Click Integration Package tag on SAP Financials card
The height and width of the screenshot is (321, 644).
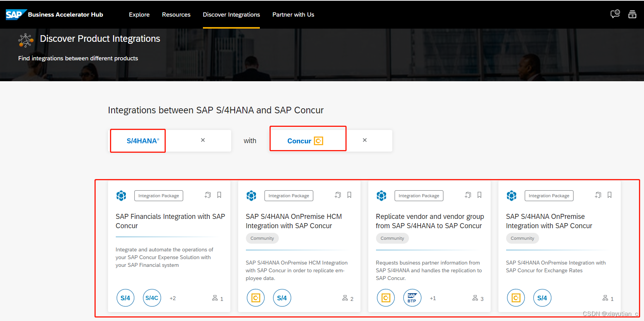[159, 196]
